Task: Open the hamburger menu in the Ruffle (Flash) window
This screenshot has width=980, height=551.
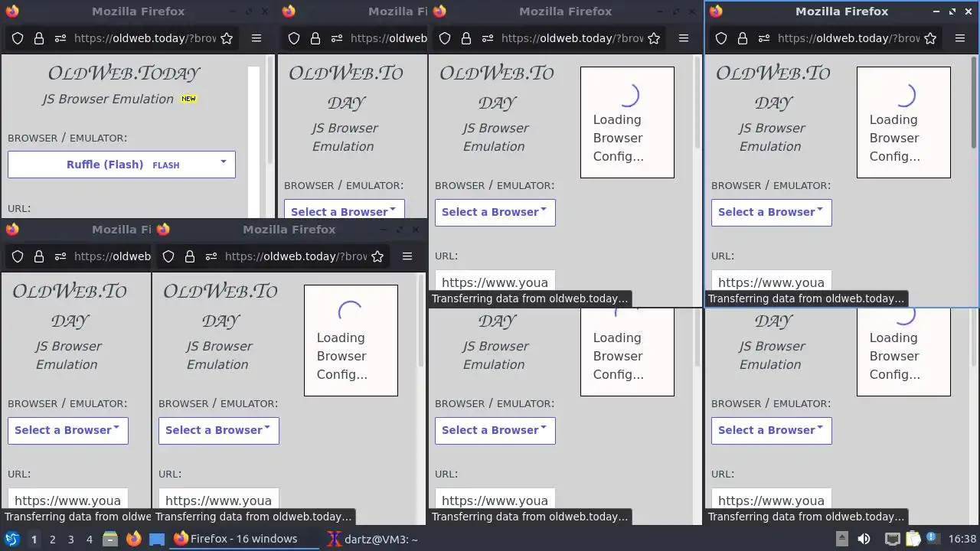Action: [x=256, y=38]
